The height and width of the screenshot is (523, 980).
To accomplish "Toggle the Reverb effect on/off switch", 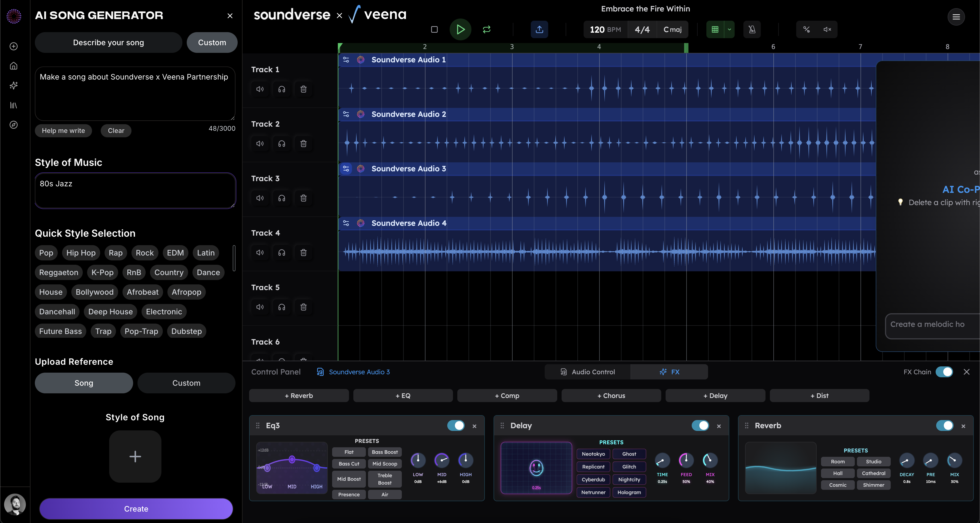I will coord(945,425).
